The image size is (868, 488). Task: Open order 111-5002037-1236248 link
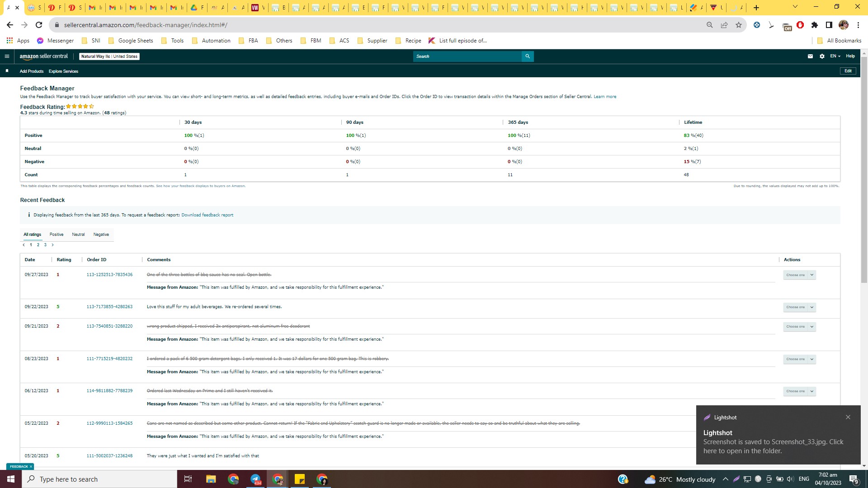(109, 456)
